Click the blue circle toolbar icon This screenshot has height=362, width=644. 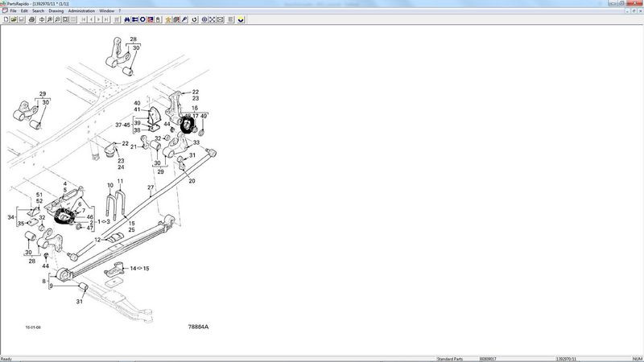click(x=142, y=19)
